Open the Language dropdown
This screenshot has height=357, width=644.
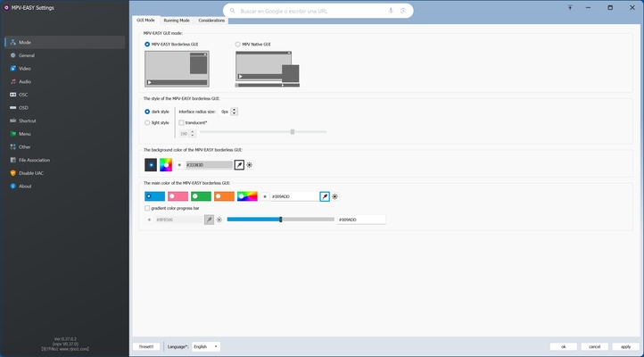206,346
